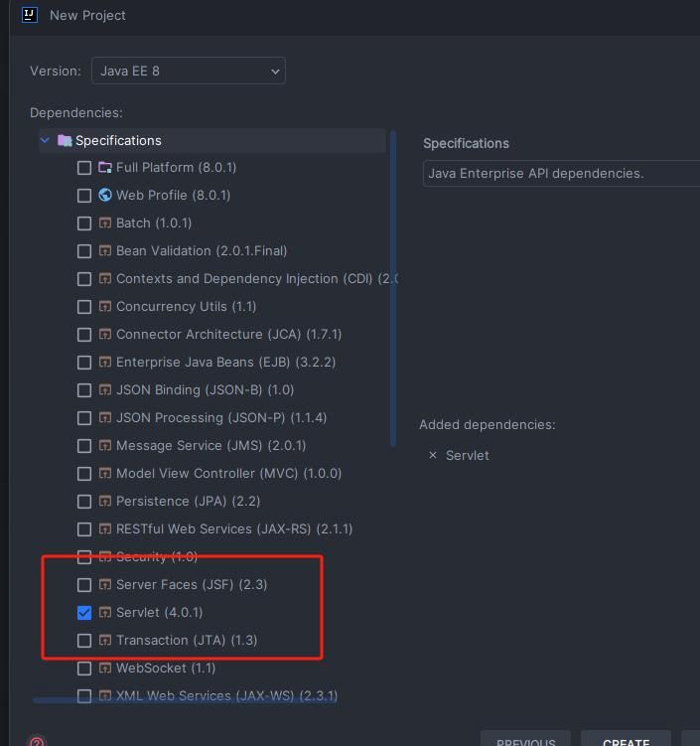Screen dimensions: 700x746
Task: Uncheck the Servlet (4.0.1) checkbox
Action: coord(84,613)
